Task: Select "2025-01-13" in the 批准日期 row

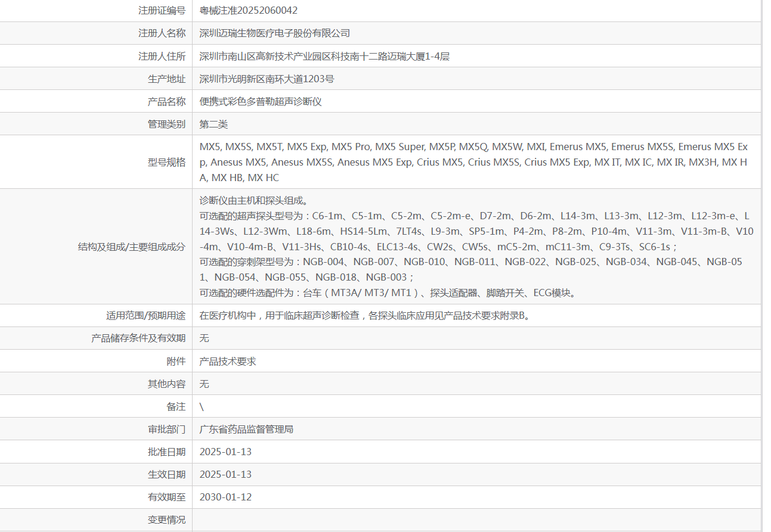Action: pos(225,452)
